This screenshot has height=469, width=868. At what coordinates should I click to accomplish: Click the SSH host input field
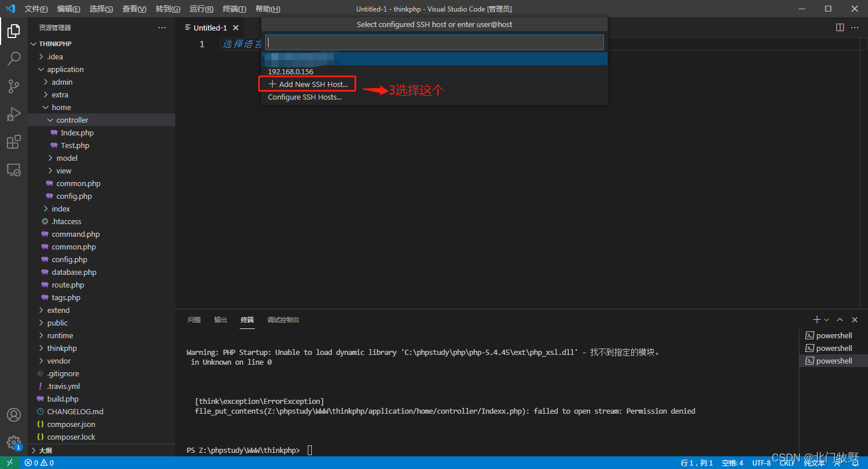tap(435, 43)
